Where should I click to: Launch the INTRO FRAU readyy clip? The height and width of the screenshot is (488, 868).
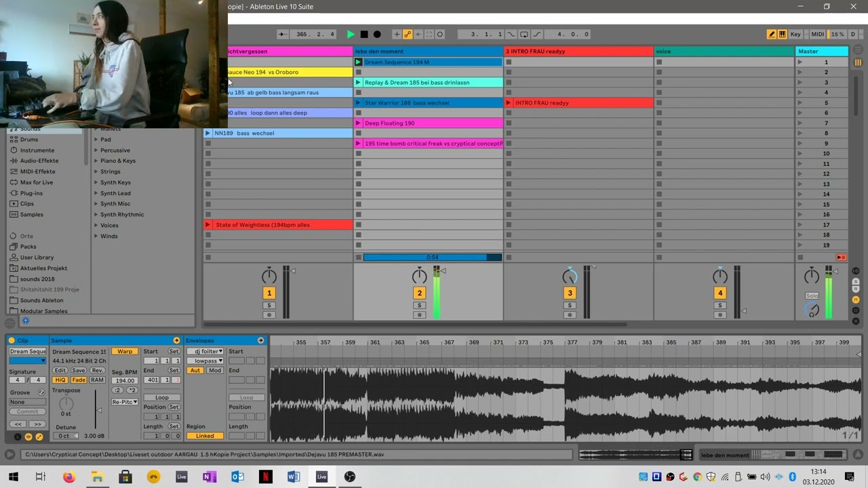coord(509,102)
